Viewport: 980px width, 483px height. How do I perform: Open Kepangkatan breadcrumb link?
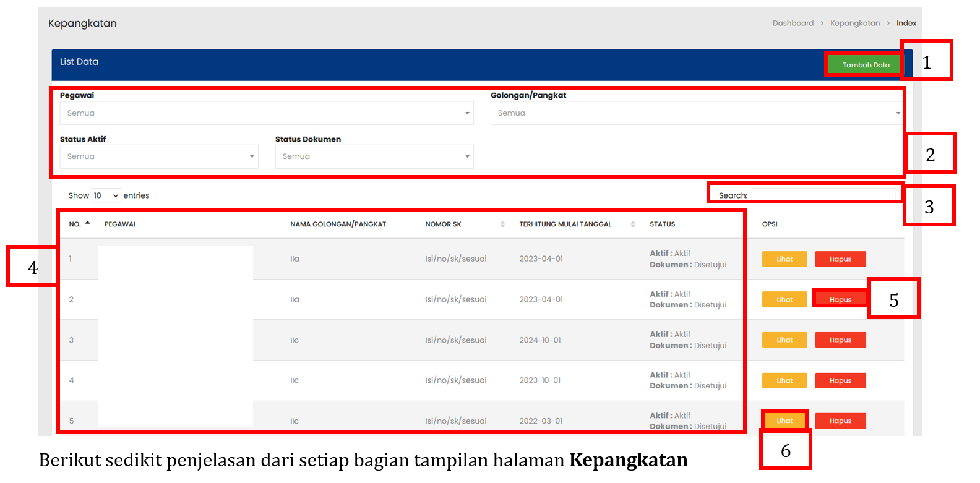pyautogui.click(x=854, y=23)
